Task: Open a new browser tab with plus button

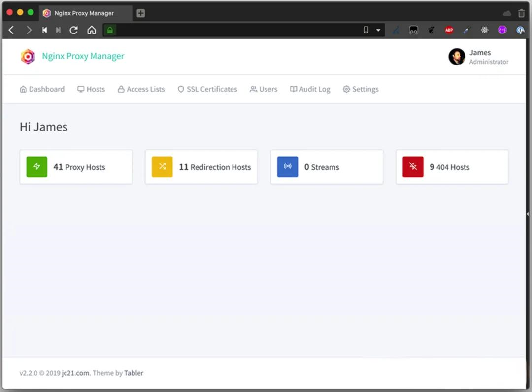Action: 141,13
